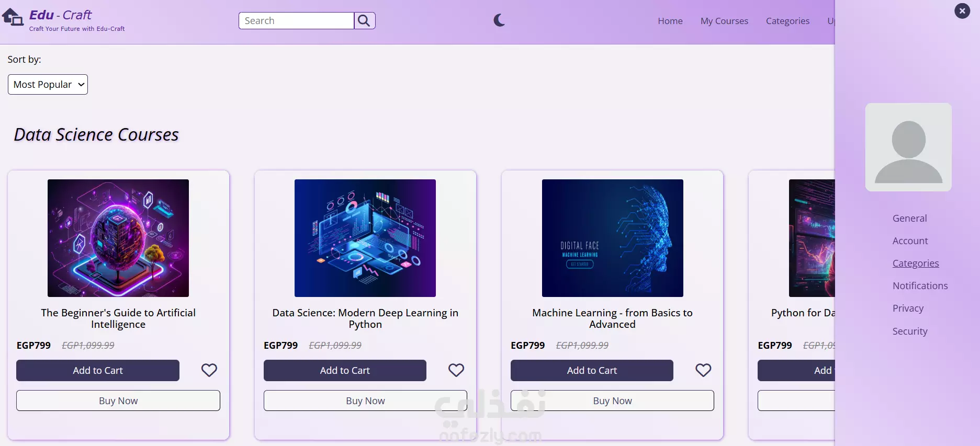Close the profile side panel
980x446 pixels.
tap(962, 11)
